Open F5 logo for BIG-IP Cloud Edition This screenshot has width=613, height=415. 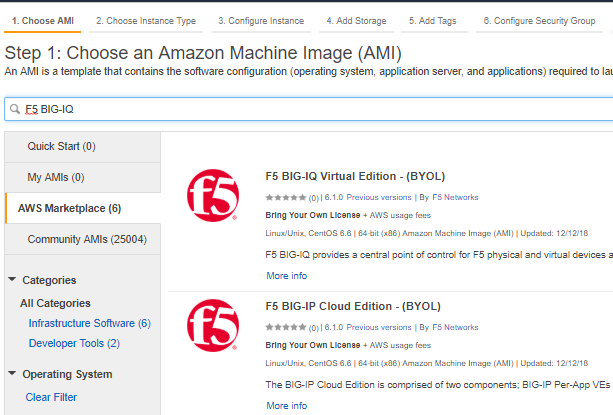tap(213, 325)
